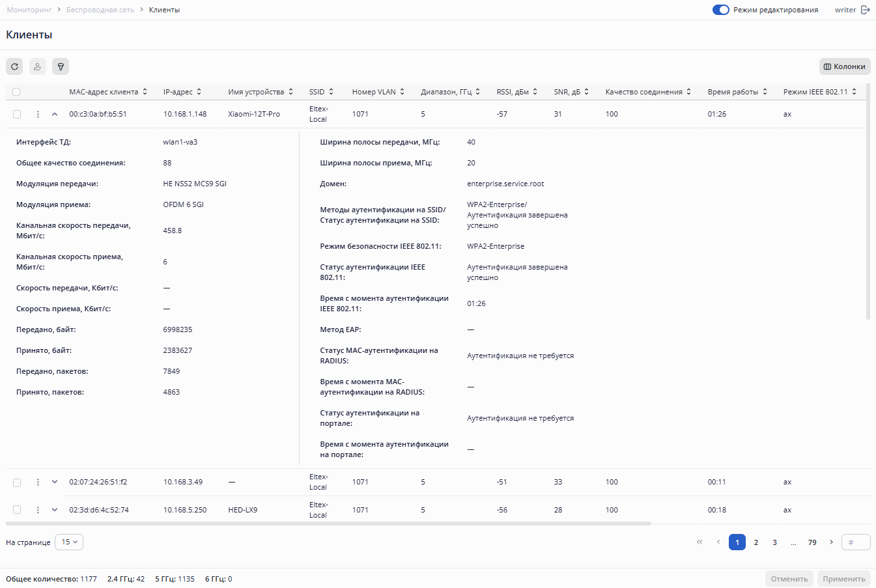Expand details of client 02:3d:d6:4c:52:74

tap(55, 510)
